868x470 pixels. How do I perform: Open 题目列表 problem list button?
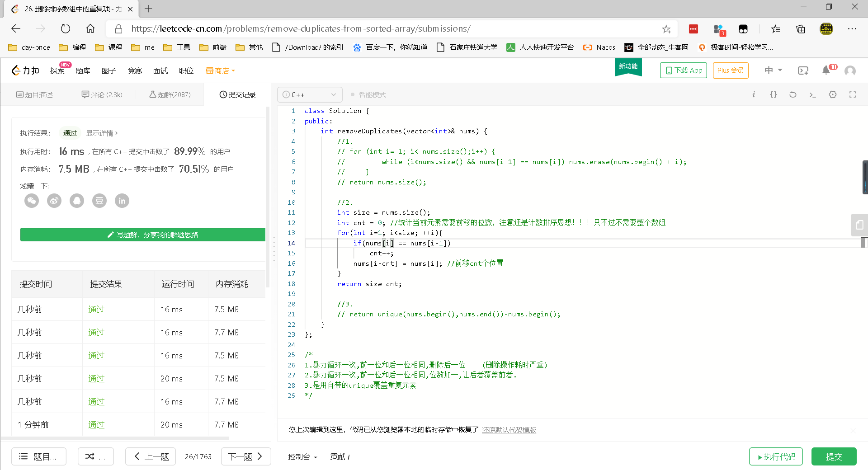tap(39, 456)
